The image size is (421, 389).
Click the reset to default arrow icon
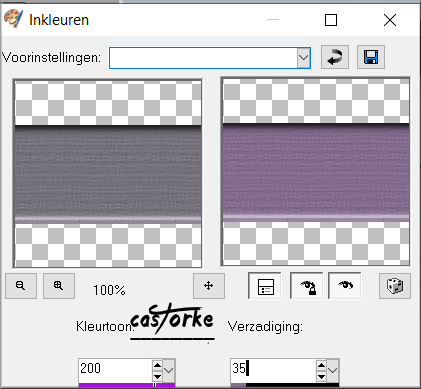[x=335, y=57]
